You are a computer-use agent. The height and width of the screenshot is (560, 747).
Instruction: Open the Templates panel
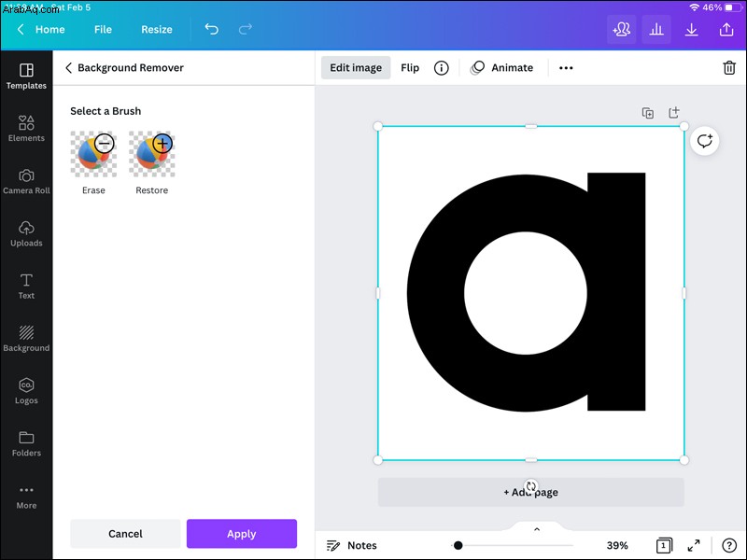(x=26, y=77)
